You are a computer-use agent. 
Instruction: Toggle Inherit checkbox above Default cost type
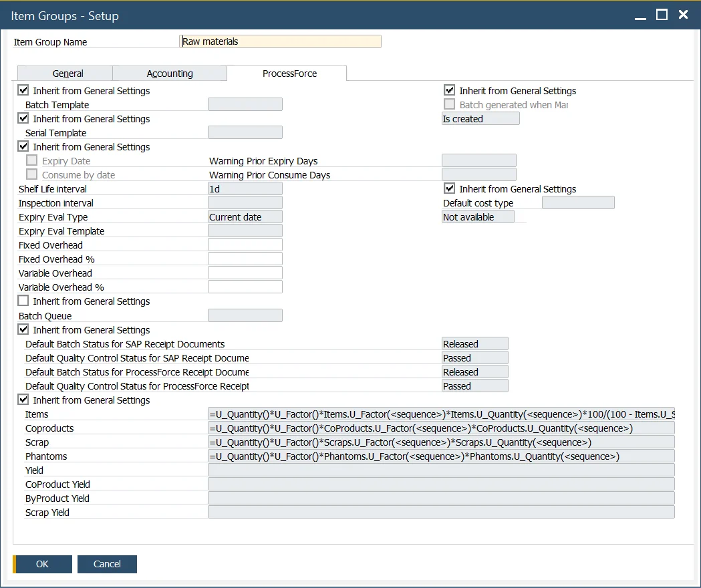(450, 189)
